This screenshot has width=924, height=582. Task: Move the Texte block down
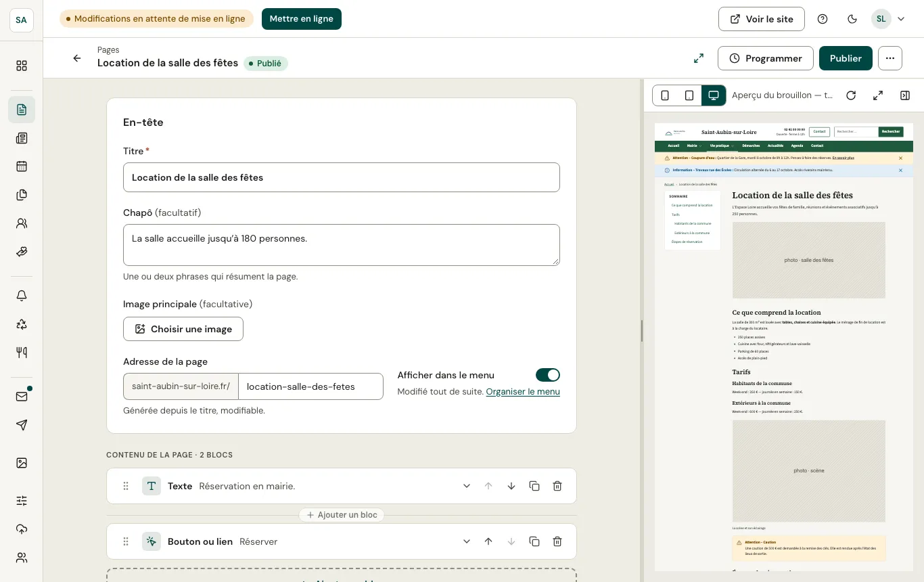pos(511,486)
